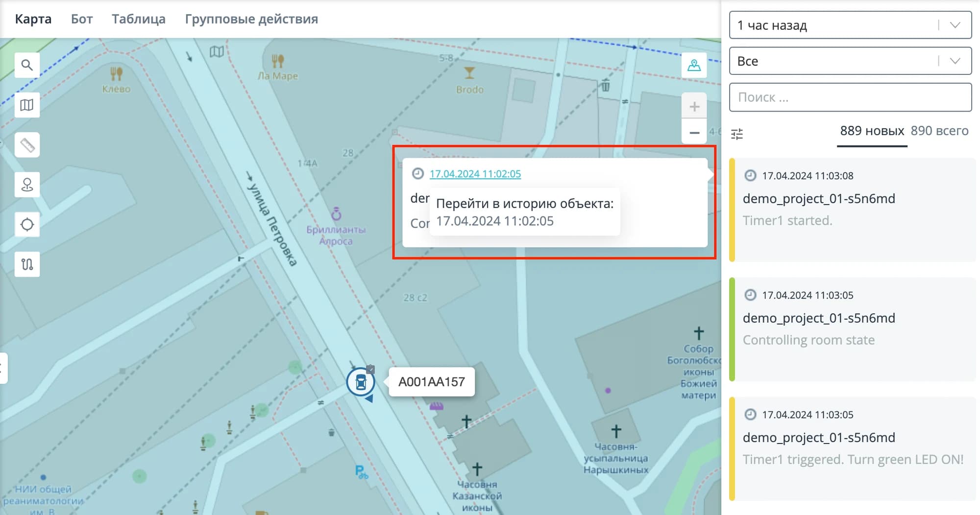Viewport: 980px width, 515px height.
Task: Expand the left side panel handle
Action: click(x=2, y=368)
